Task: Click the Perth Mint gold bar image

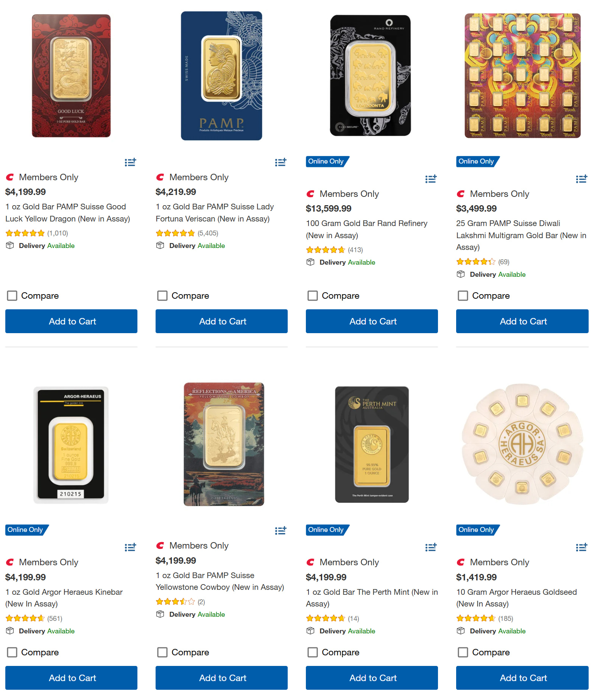Action: tap(372, 444)
